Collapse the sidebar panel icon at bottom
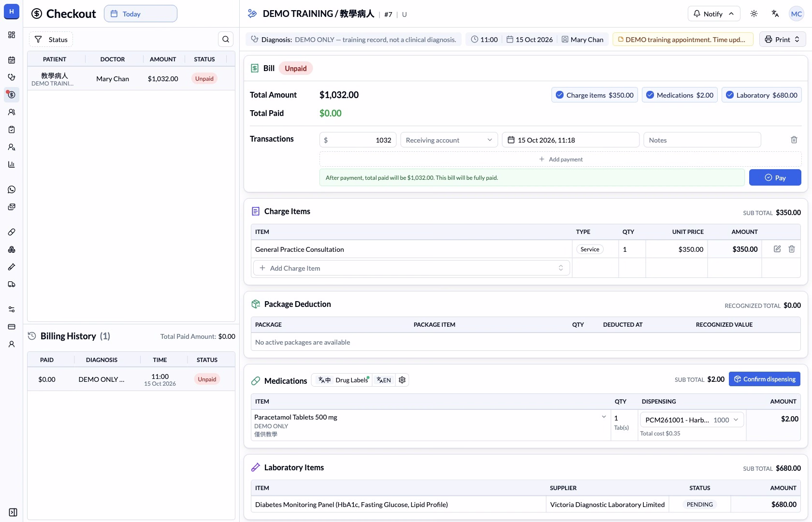Viewport: 812px width, 522px height. (13, 512)
